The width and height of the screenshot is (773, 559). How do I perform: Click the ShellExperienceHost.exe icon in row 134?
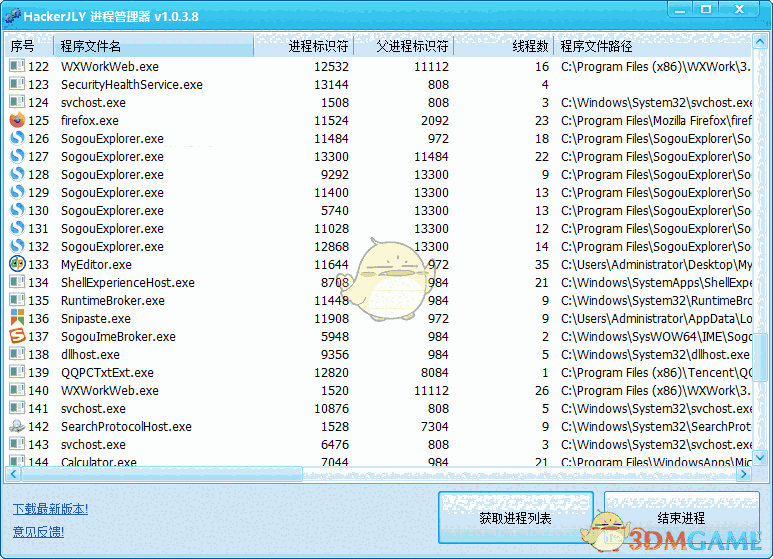point(17,282)
